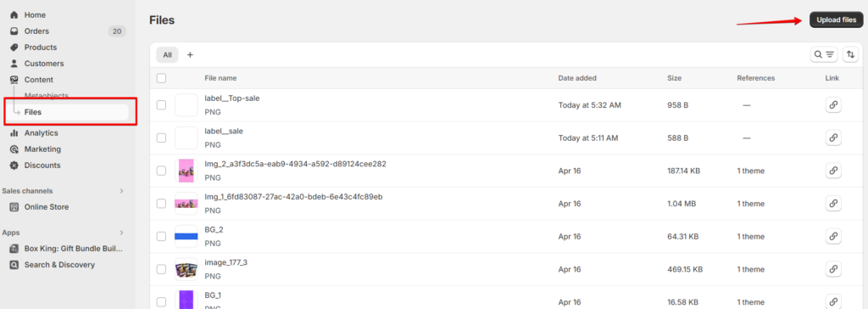
Task: Select the All view tab
Action: [x=167, y=55]
